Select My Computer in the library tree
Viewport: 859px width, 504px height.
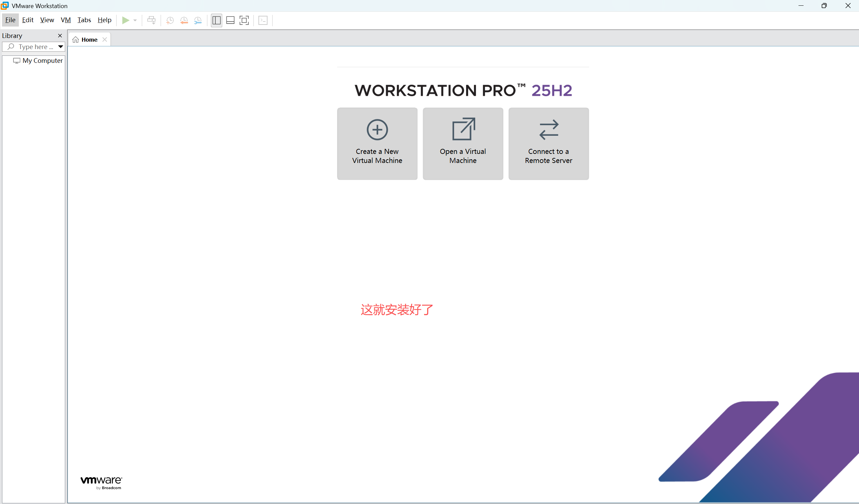(x=42, y=61)
